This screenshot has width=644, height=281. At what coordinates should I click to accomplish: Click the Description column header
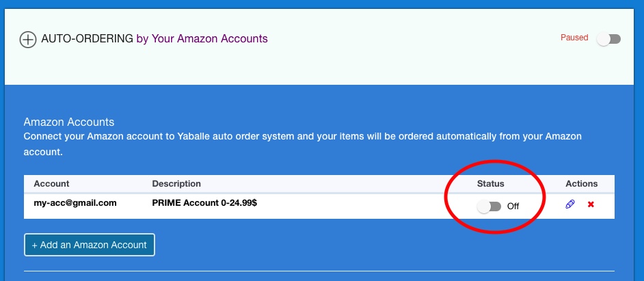point(176,184)
